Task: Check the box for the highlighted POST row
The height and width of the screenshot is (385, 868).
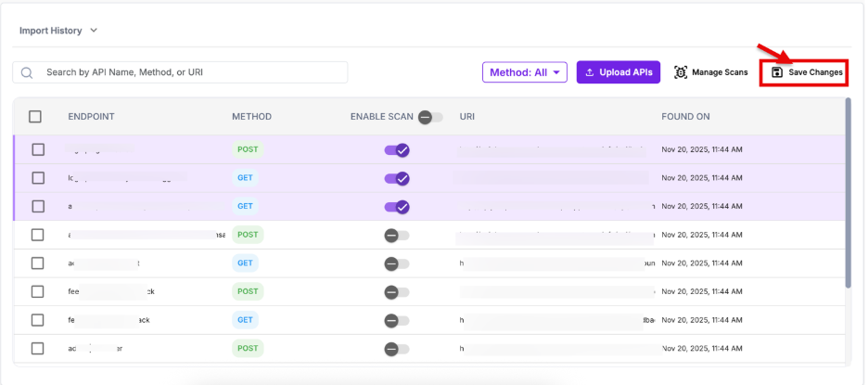Action: [x=38, y=149]
